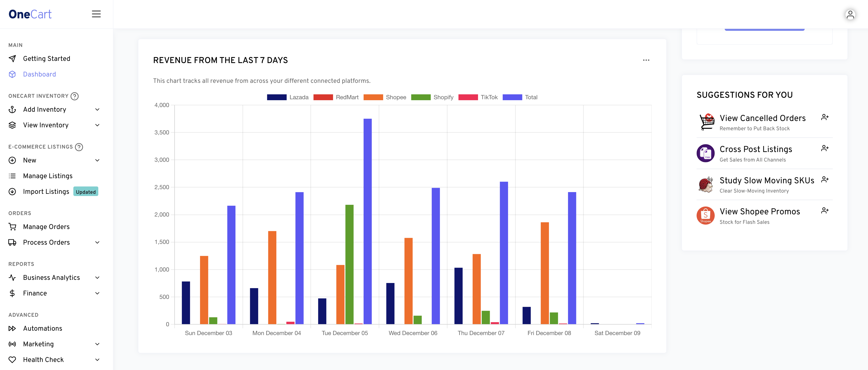
Task: Open the E-Commerce Listings help icon
Action: tap(79, 147)
